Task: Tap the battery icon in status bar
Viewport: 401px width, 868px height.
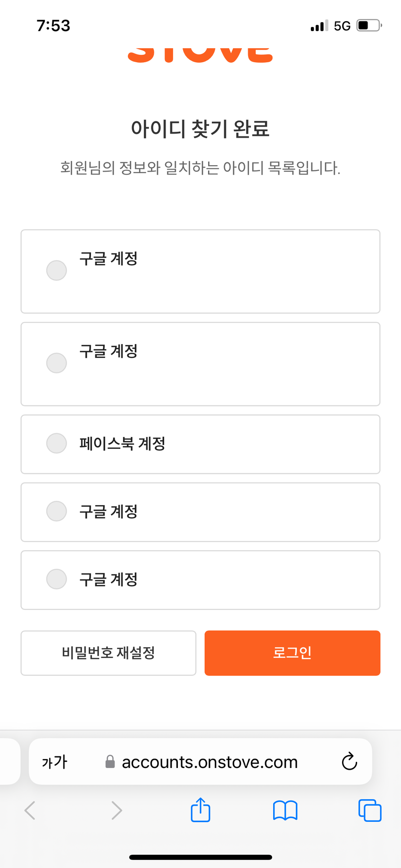Action: (x=369, y=25)
